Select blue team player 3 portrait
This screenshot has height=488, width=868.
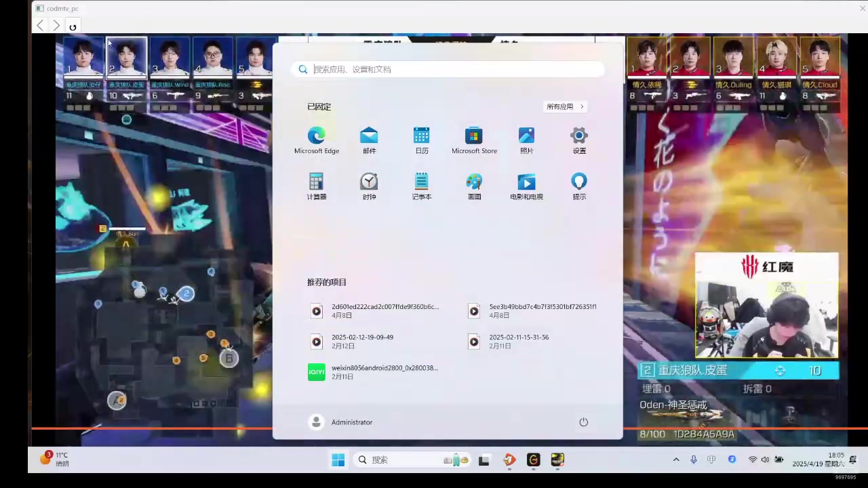(170, 58)
